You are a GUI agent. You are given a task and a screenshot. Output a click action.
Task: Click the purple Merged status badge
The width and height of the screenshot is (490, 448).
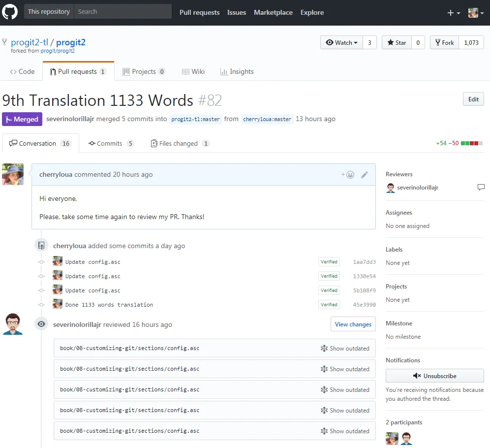pos(22,119)
